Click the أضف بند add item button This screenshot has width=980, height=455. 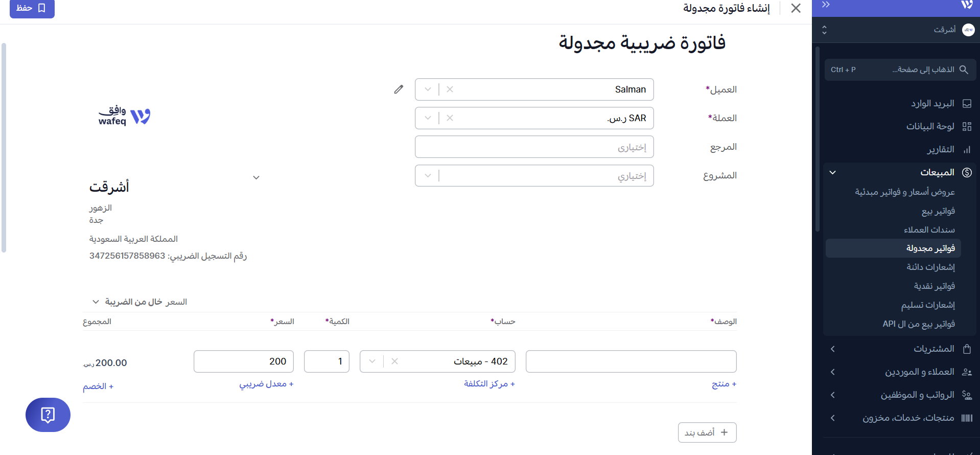pyautogui.click(x=707, y=433)
